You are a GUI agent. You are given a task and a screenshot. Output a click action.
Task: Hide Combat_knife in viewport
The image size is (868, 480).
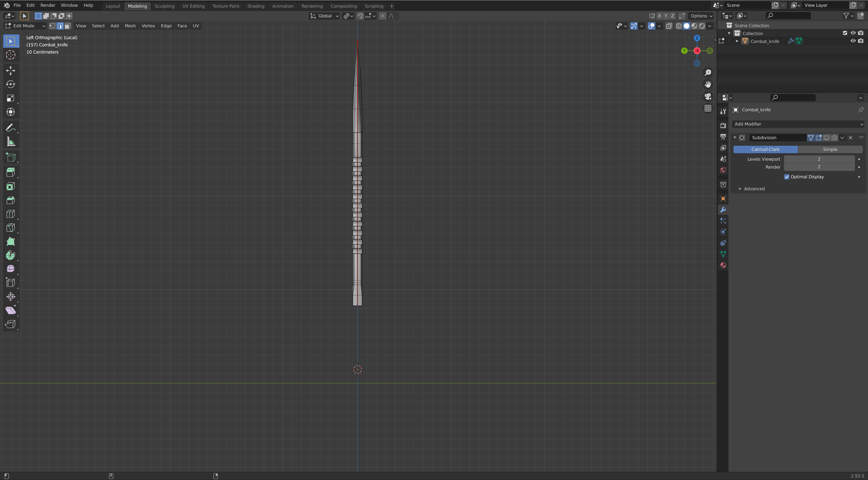853,41
